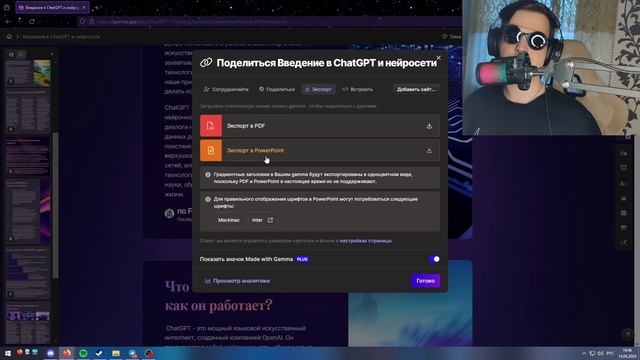This screenshot has height=360, width=640.
Task: Click the browser address bar
Action: [269, 22]
